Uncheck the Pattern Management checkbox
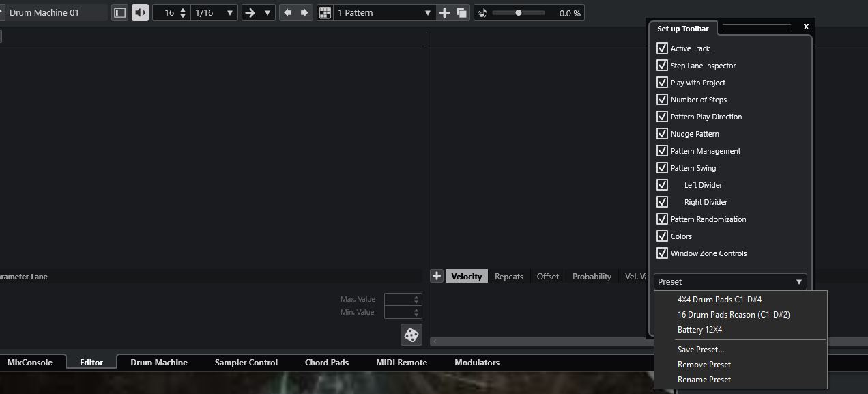This screenshot has width=868, height=394. point(662,151)
